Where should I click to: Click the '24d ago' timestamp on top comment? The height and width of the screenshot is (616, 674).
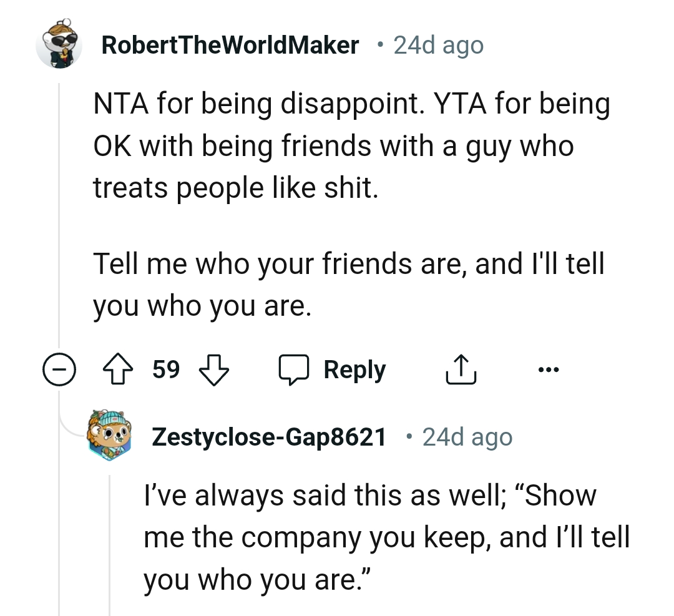click(x=437, y=44)
